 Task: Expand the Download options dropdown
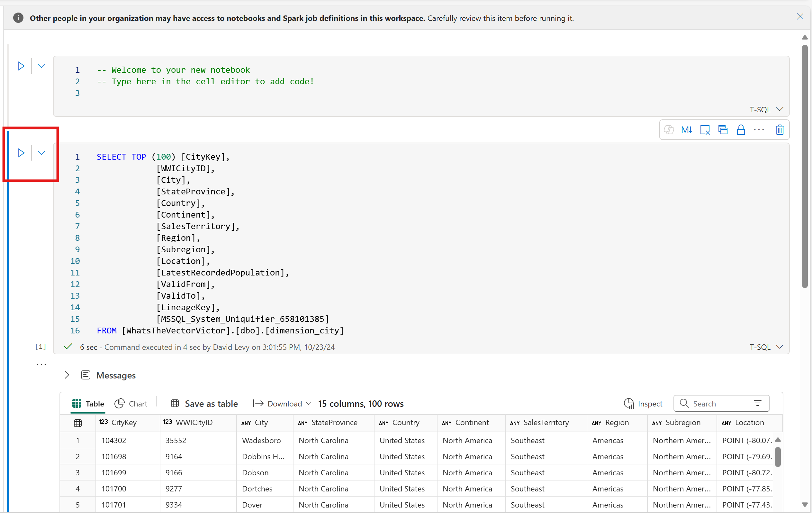pos(309,404)
